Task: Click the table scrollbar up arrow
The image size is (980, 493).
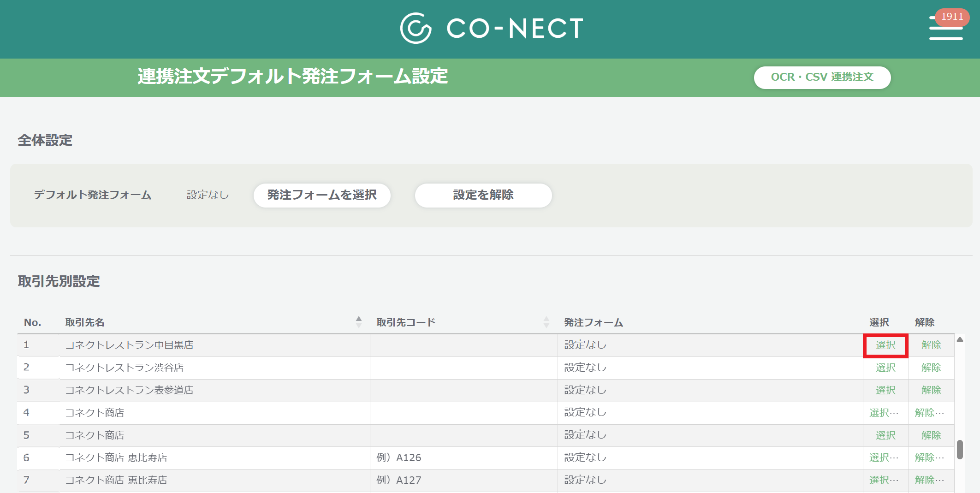Action: 960,339
